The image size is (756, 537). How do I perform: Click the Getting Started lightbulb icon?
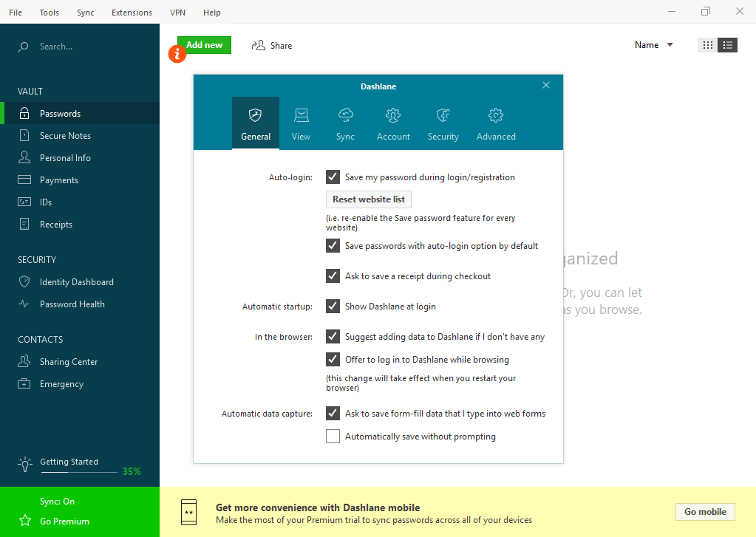[x=25, y=465]
